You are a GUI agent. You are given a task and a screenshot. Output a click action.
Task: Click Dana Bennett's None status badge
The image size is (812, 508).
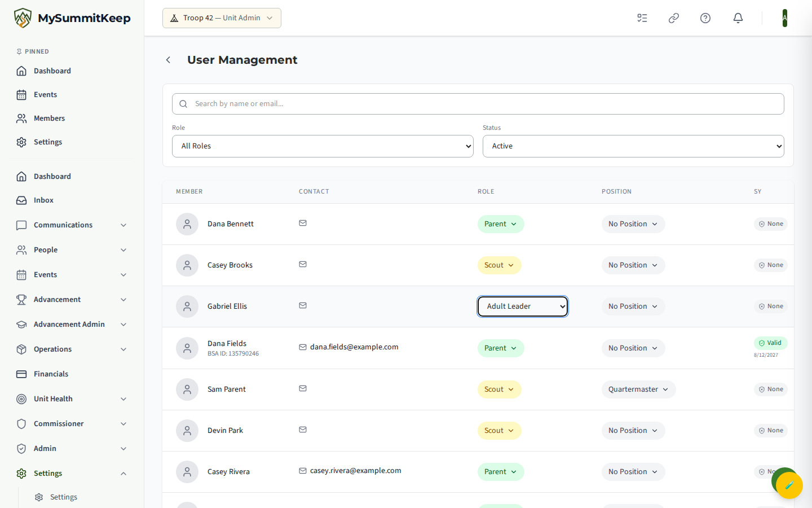click(x=770, y=224)
